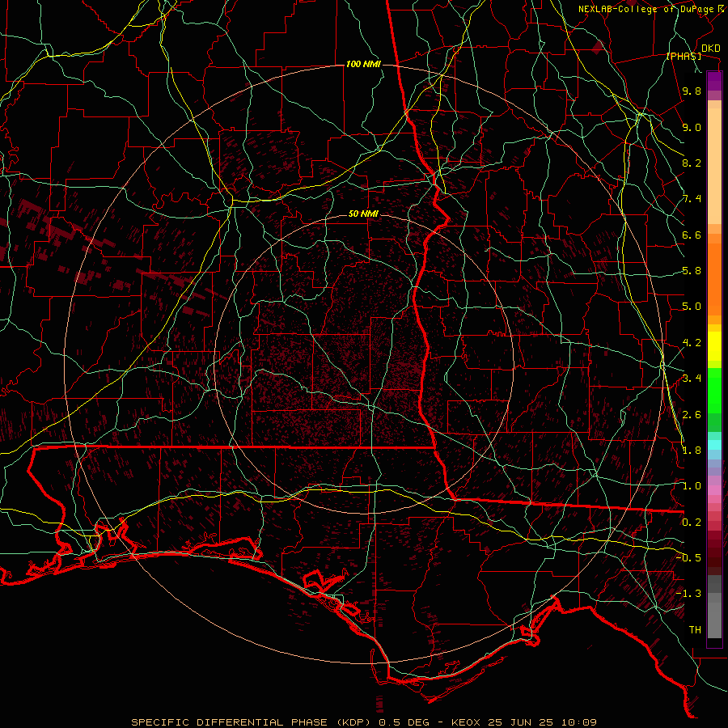
Task: Click the 50 NMI range ring label
Action: point(363,214)
